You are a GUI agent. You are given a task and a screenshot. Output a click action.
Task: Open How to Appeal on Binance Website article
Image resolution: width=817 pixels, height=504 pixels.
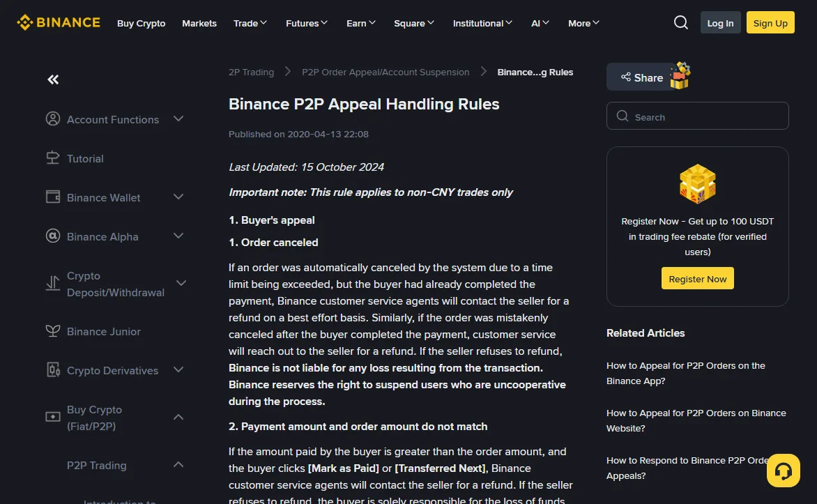click(696, 420)
